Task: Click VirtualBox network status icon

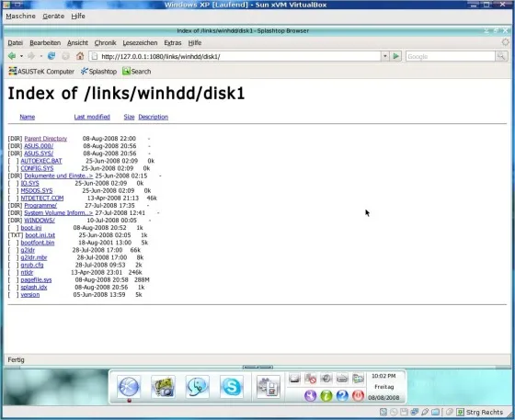Action: 415,412
